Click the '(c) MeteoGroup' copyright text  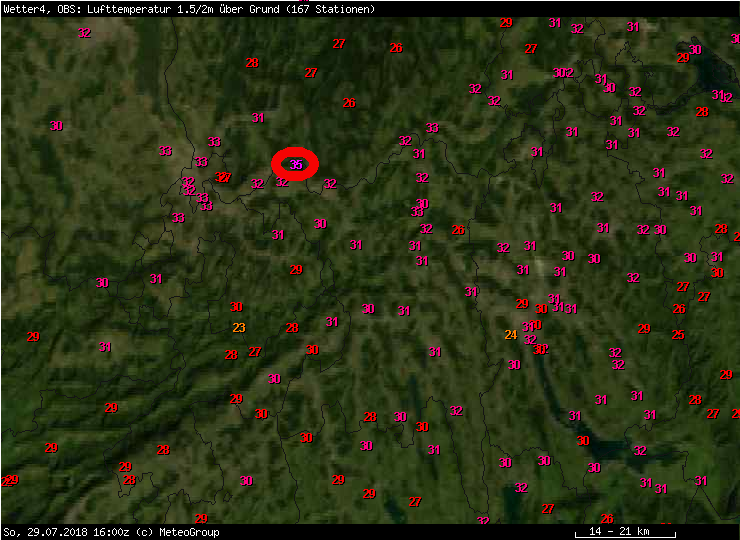click(177, 532)
